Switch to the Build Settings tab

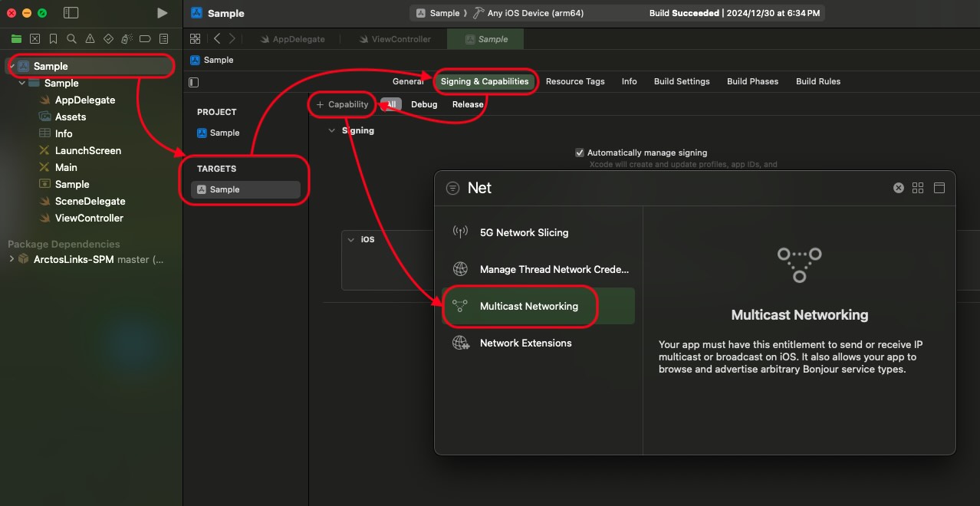pyautogui.click(x=681, y=81)
